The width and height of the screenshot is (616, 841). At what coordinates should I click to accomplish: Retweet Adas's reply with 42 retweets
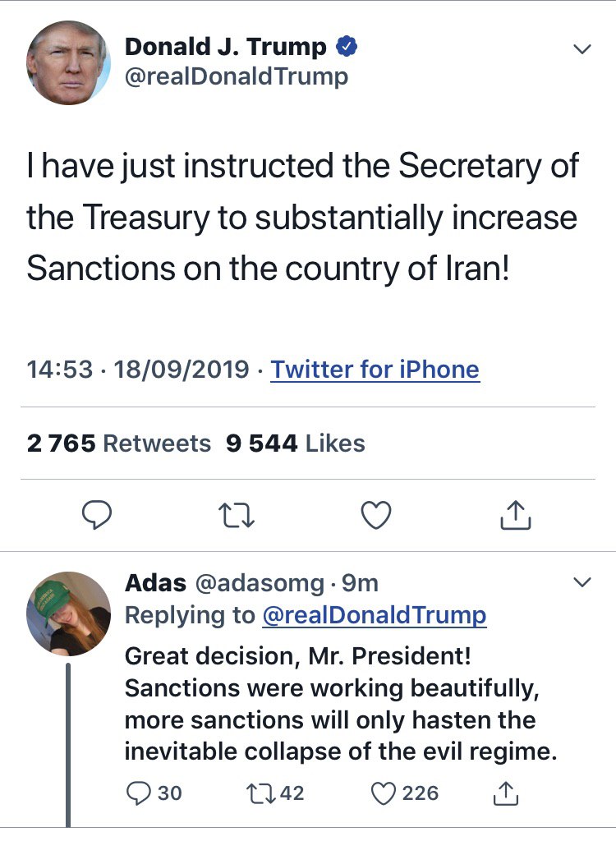pyautogui.click(x=257, y=793)
